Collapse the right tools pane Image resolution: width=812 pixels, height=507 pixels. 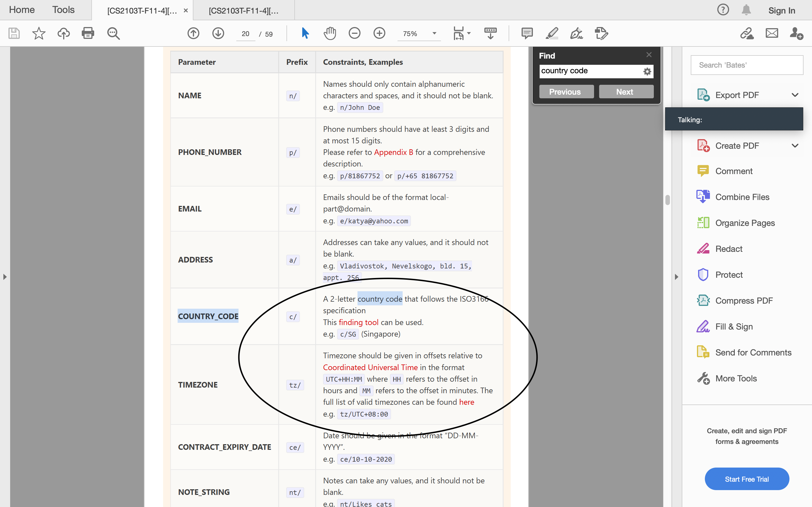point(676,277)
